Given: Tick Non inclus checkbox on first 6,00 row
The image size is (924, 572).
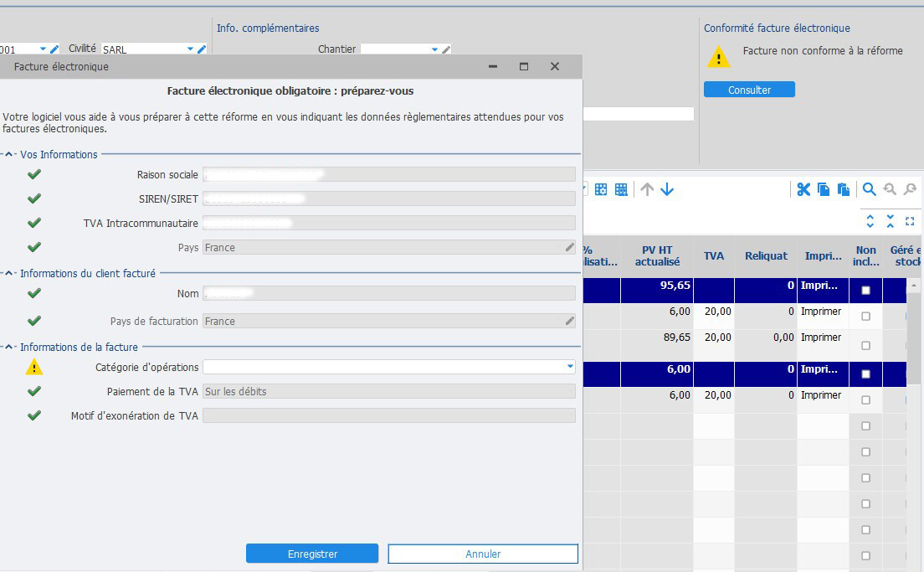Looking at the screenshot, I should pos(865,317).
